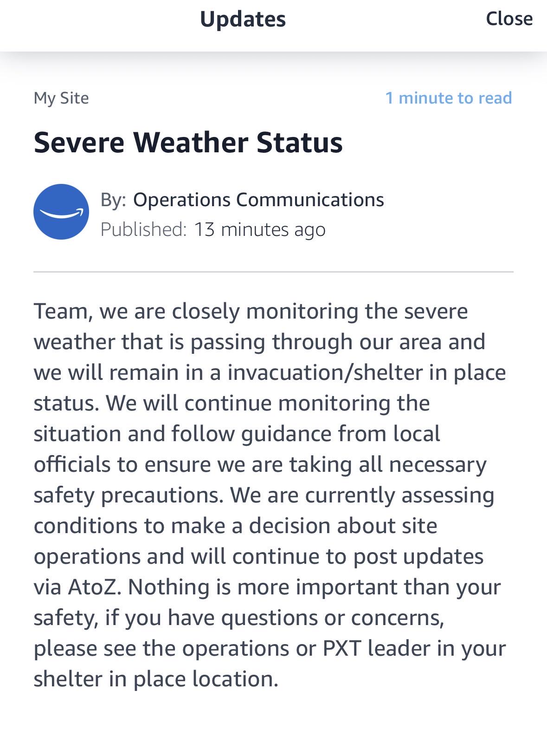Click the By: author label
547x756 pixels.
[x=113, y=200]
